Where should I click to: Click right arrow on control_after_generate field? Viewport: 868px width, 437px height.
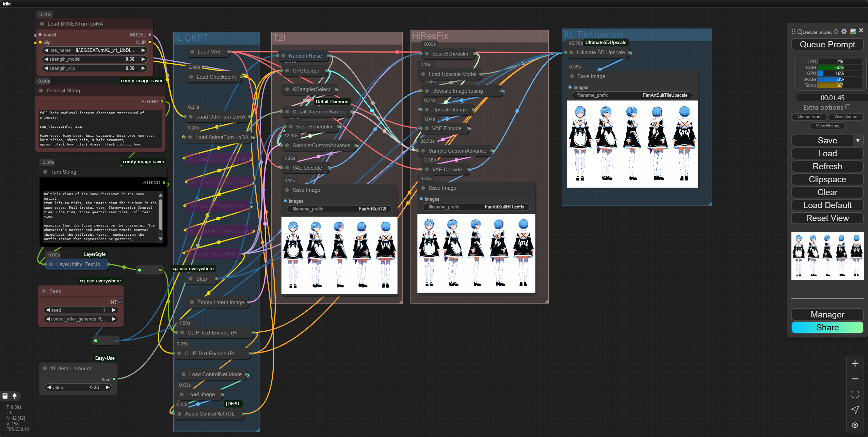click(x=114, y=319)
